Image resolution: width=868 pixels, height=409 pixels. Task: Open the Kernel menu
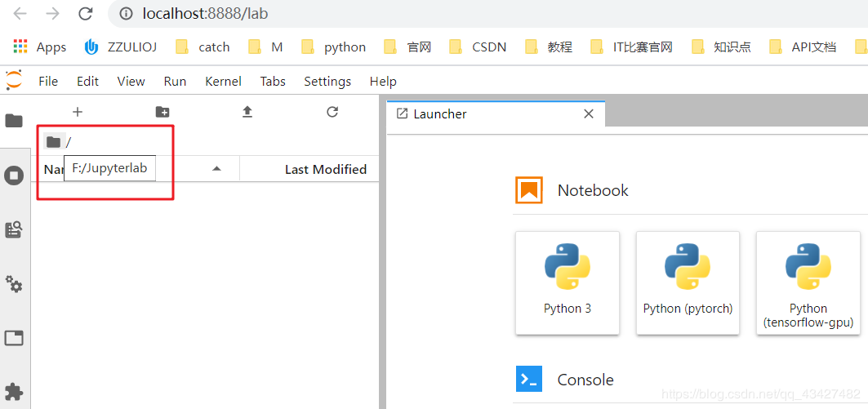click(223, 81)
